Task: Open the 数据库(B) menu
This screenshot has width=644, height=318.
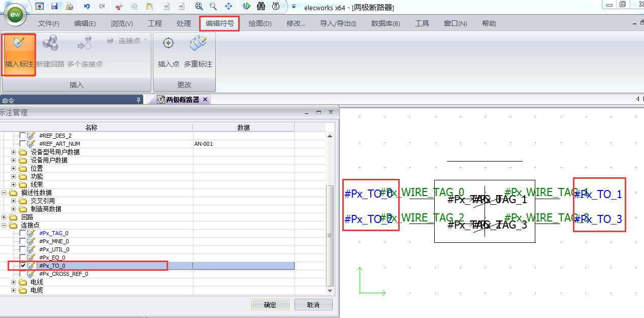Action: (385, 23)
